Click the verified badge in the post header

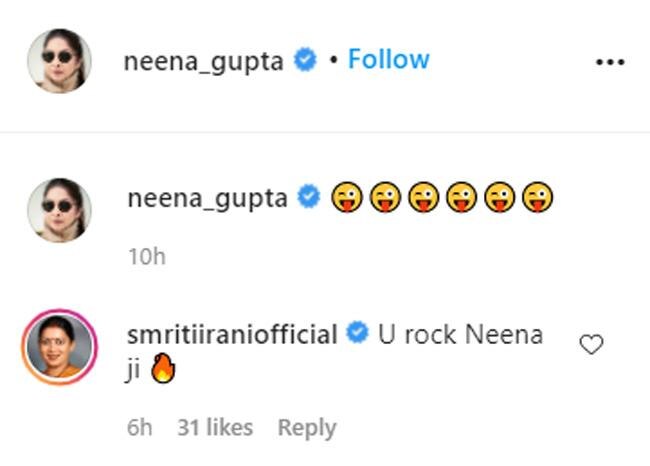pos(306,61)
